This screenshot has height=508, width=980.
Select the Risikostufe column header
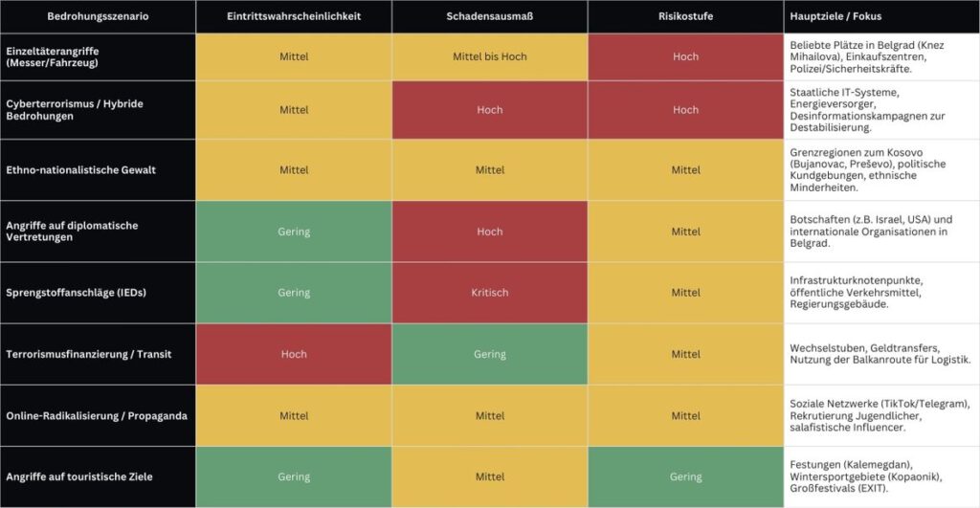(x=685, y=17)
